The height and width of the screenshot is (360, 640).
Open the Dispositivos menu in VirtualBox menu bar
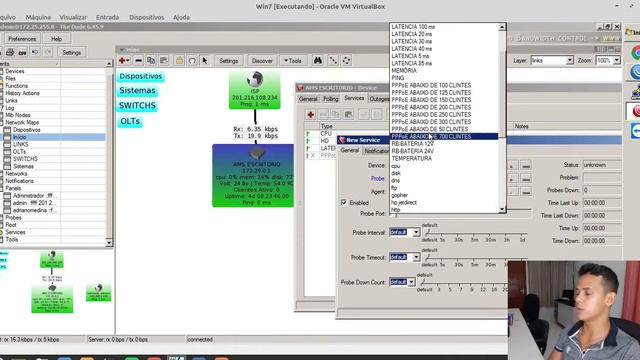coord(147,17)
